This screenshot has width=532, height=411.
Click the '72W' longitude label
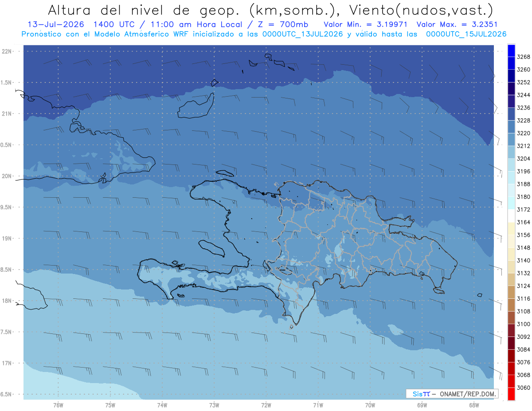[x=266, y=405]
